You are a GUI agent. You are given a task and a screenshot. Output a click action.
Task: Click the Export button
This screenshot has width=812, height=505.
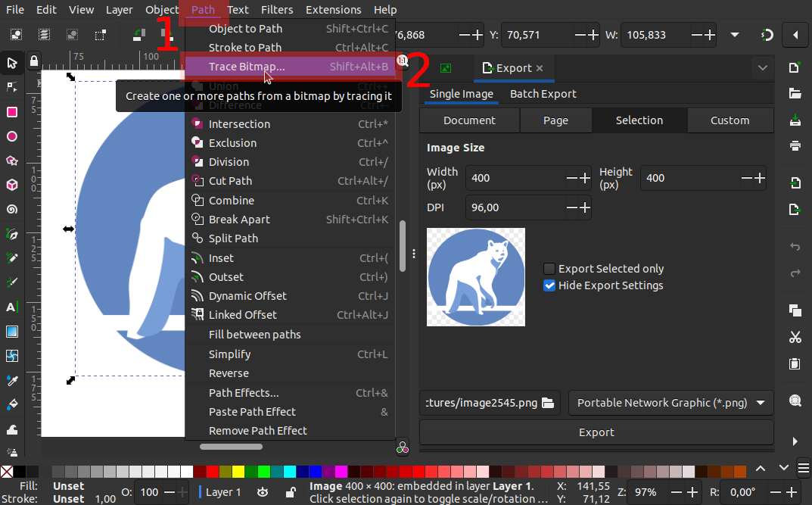tap(596, 432)
